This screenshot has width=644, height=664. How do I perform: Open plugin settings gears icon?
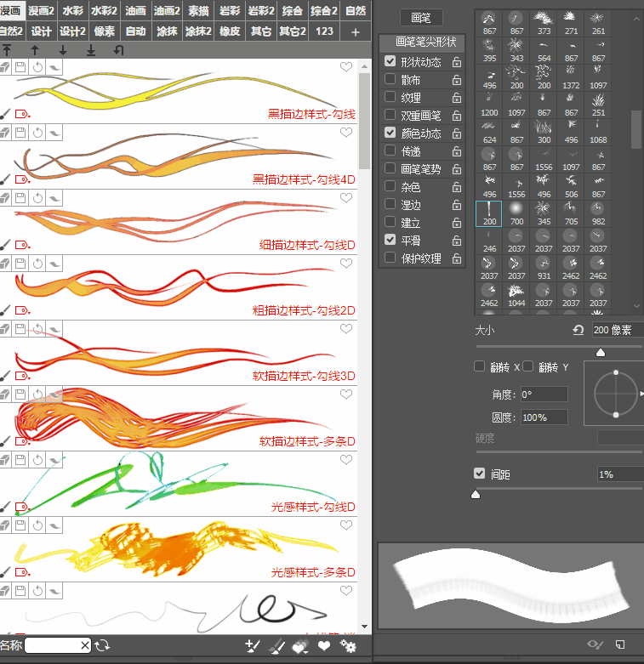(x=348, y=646)
